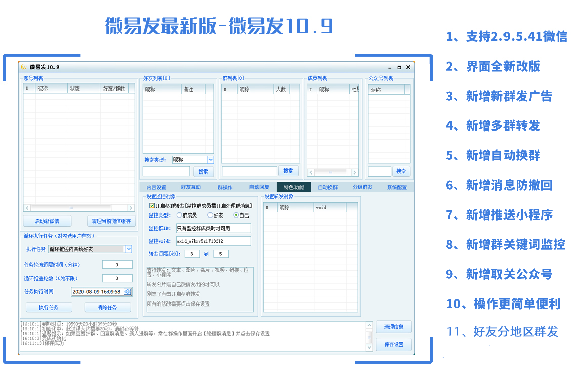
Task: Click the 启动新微信 button
Action: pos(47,221)
